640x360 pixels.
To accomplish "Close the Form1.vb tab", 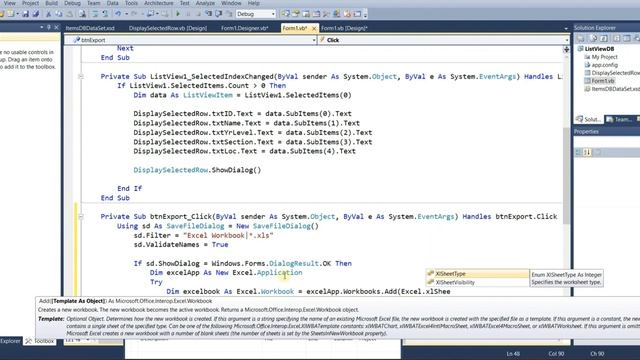I will coord(314,28).
